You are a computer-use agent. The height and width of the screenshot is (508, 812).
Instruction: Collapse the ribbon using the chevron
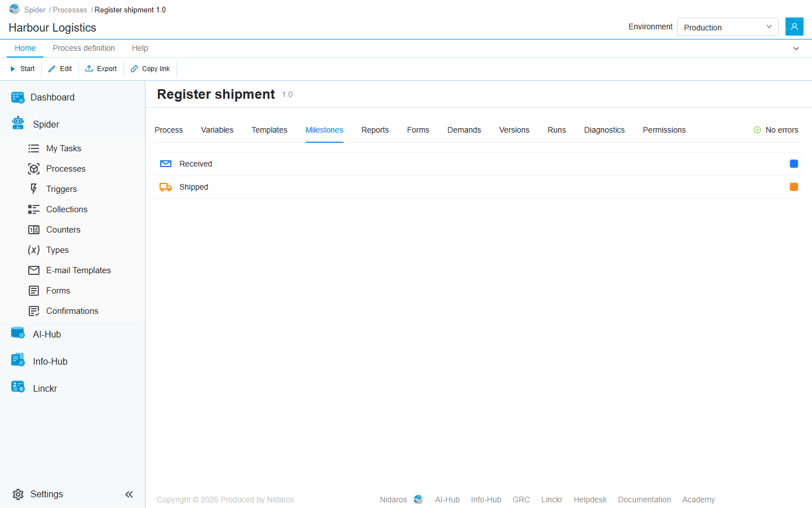pyautogui.click(x=796, y=49)
